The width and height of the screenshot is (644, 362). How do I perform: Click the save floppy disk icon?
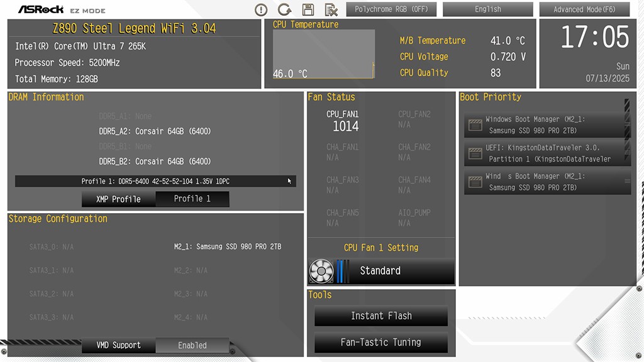308,9
